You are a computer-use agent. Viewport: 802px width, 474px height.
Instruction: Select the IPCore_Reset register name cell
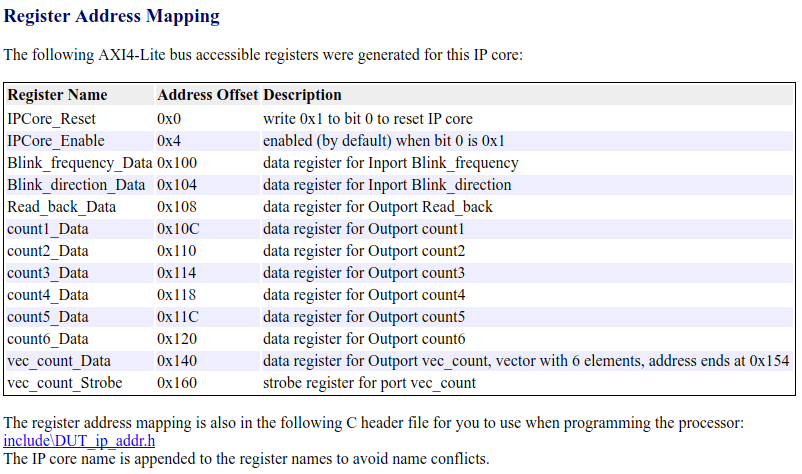[51, 118]
